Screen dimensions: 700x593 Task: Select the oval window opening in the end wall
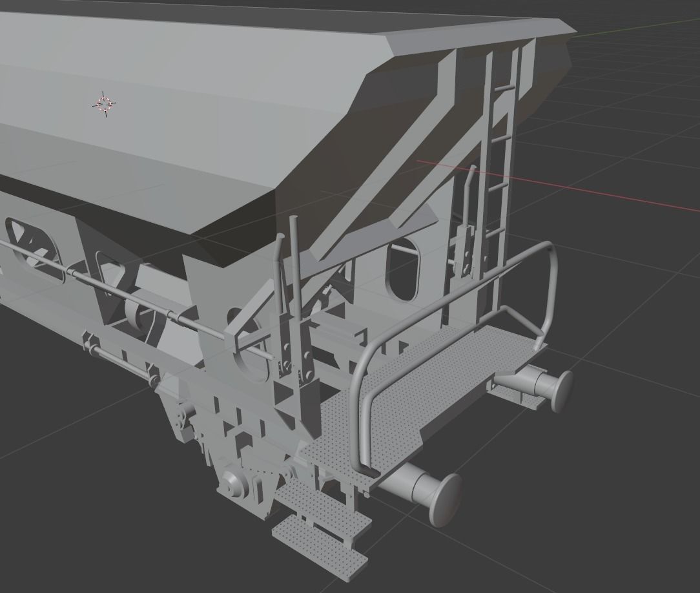403,269
